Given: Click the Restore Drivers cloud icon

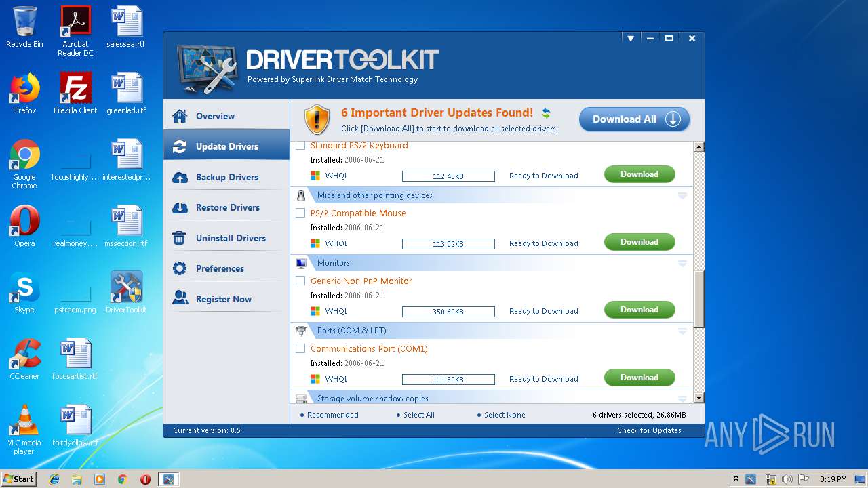Looking at the screenshot, I should 180,207.
